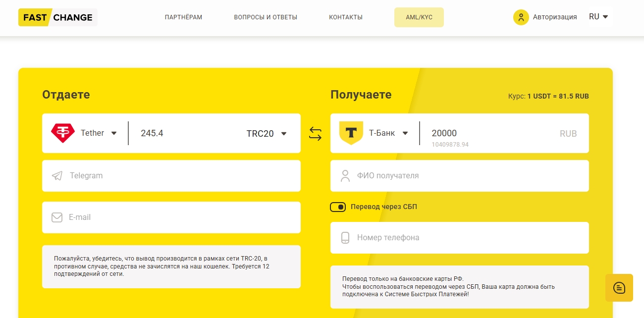Open the Fast Change logo homepage
This screenshot has width=644, height=318.
pyautogui.click(x=57, y=17)
